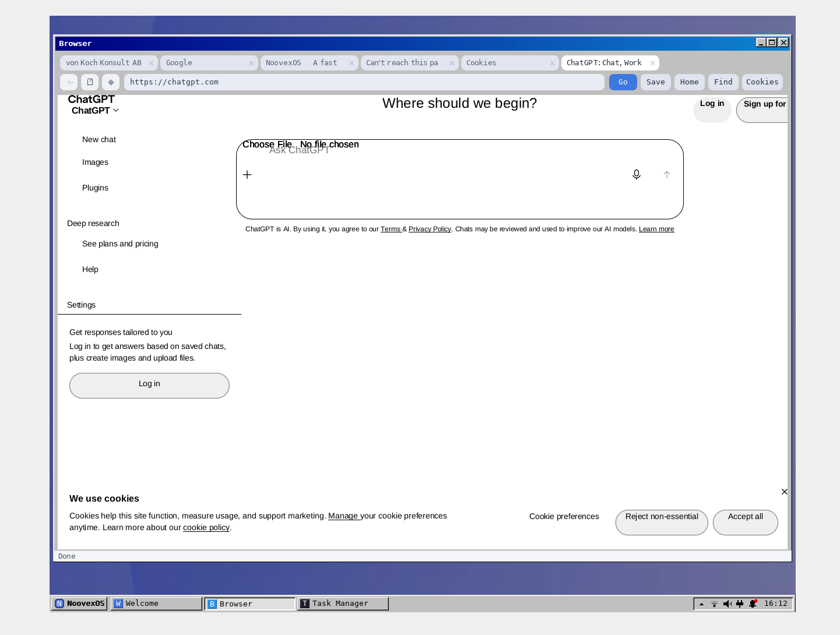Viewport: 840px width, 635px height.
Task: Go back with the browser back arrow
Action: pyautogui.click(x=70, y=82)
